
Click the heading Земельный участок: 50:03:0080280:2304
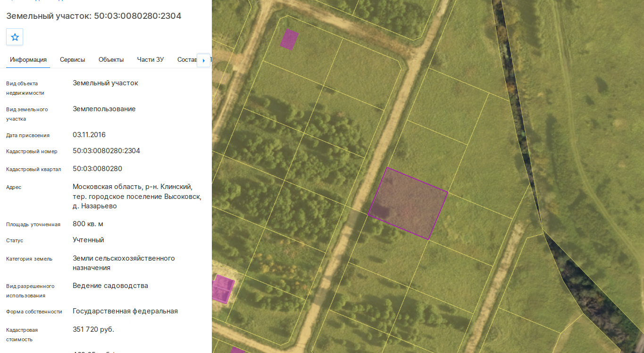click(94, 16)
